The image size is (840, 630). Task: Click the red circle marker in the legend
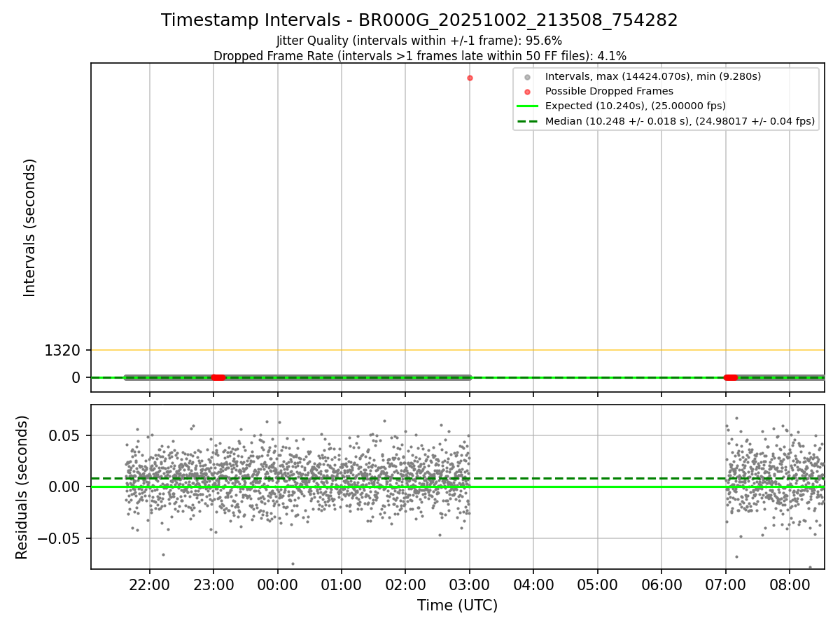coord(528,92)
